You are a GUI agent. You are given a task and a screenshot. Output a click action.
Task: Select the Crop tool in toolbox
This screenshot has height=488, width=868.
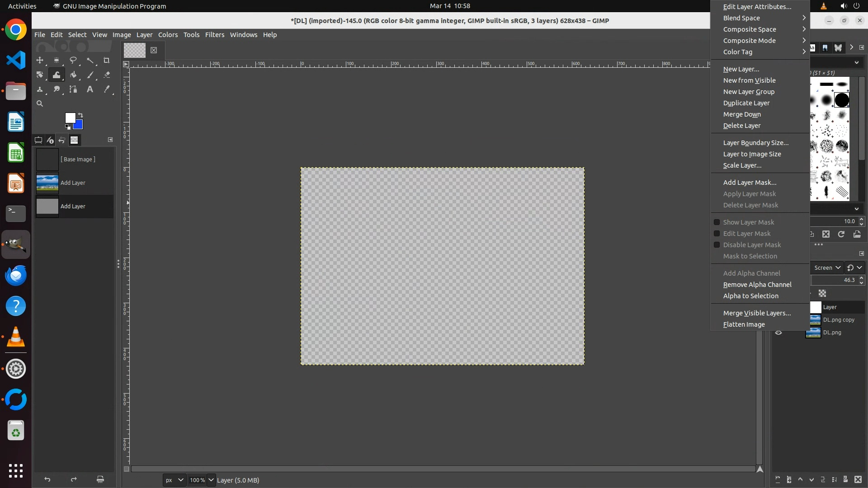[107, 60]
